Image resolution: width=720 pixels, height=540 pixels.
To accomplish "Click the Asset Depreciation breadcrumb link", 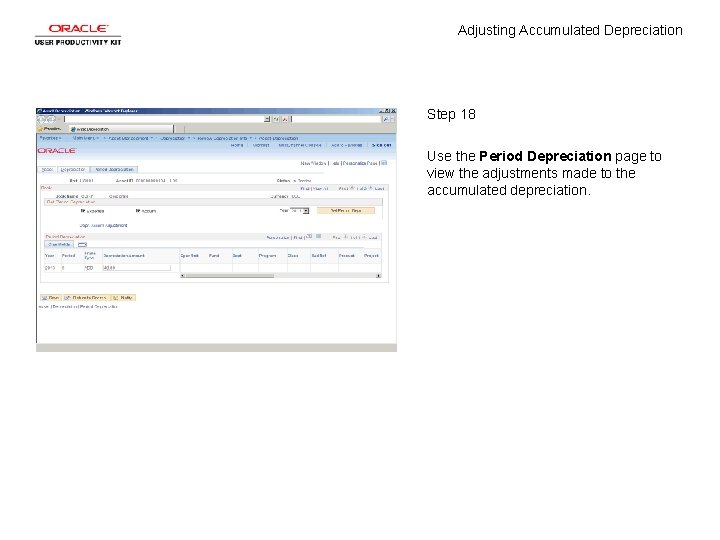I will coord(278,138).
